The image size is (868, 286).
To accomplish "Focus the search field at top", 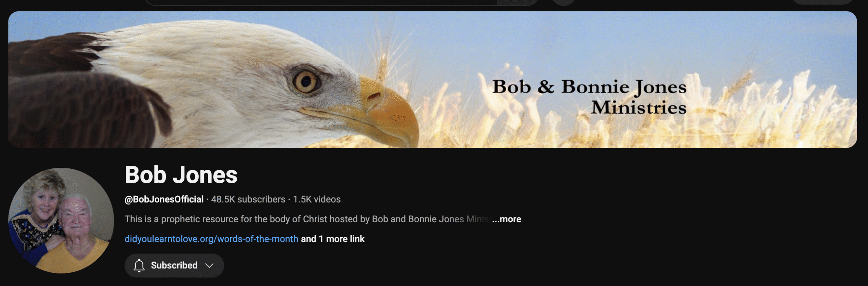I will (x=321, y=2).
